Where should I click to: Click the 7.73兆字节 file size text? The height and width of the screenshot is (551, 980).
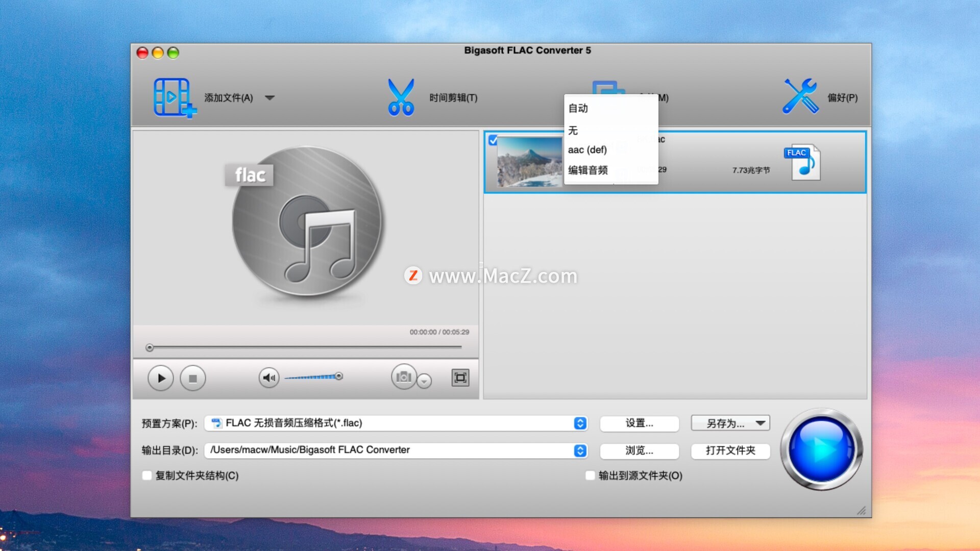(751, 170)
